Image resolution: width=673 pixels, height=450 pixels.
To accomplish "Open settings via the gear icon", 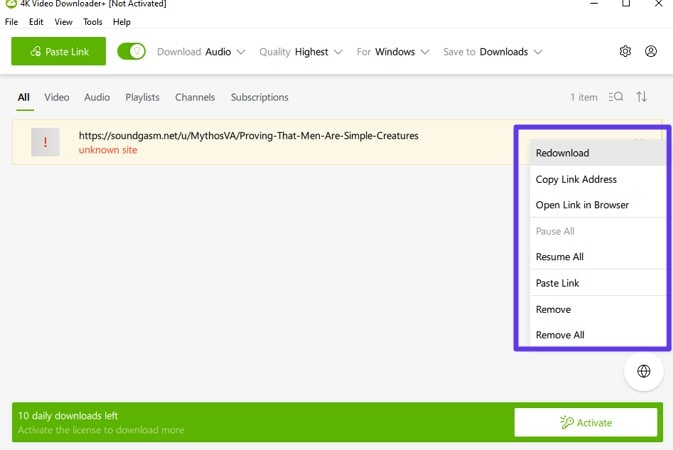I will point(625,52).
